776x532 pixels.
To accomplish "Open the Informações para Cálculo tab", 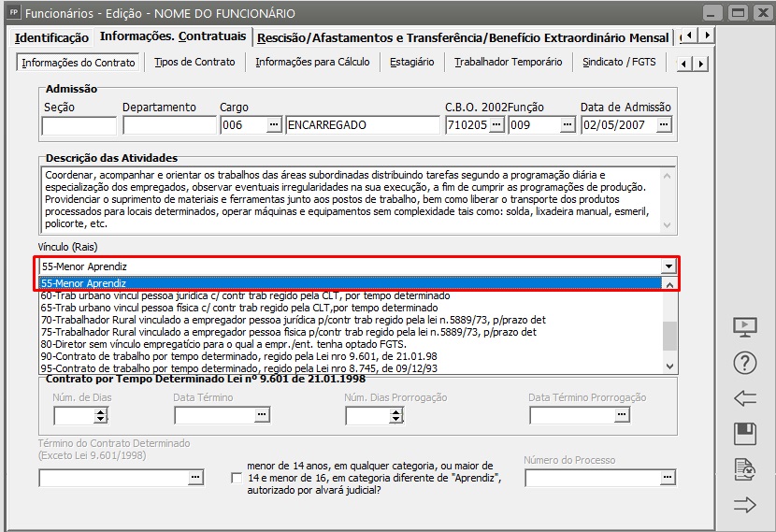I will pos(312,62).
